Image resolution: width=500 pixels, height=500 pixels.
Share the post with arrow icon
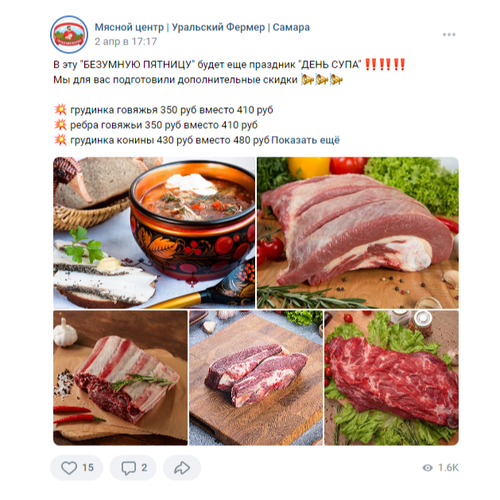[x=182, y=468]
